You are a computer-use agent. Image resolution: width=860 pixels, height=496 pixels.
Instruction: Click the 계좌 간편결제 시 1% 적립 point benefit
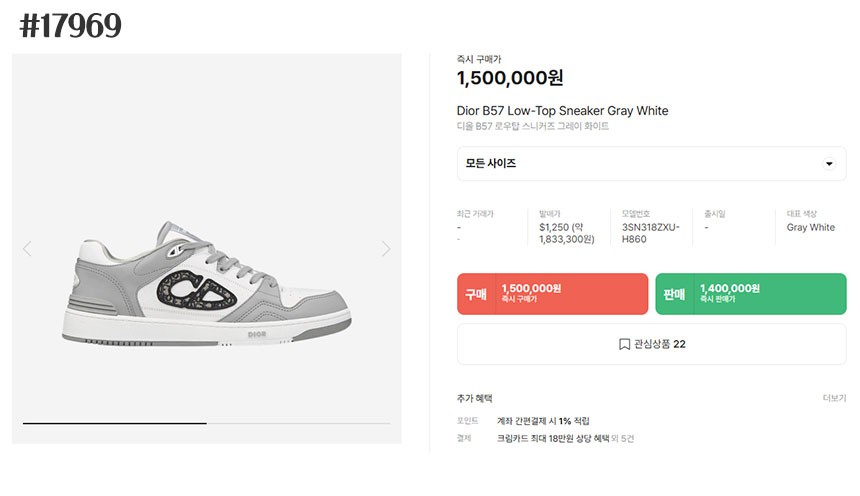click(543, 421)
